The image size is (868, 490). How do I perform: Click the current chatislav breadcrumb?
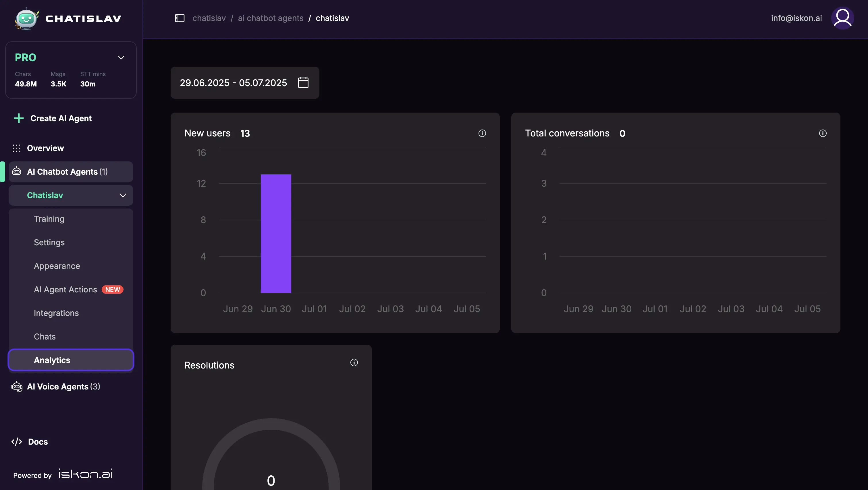(332, 18)
